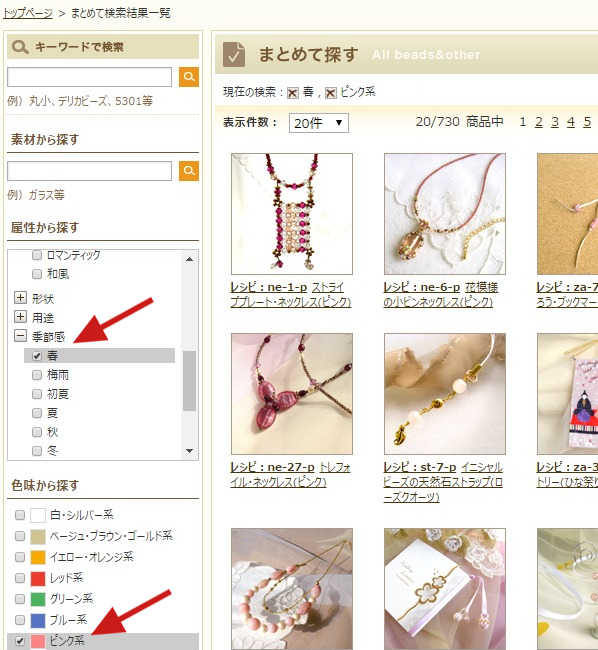Click the ne-27-p trefoil necklace thumbnail
The image size is (598, 650).
(292, 394)
